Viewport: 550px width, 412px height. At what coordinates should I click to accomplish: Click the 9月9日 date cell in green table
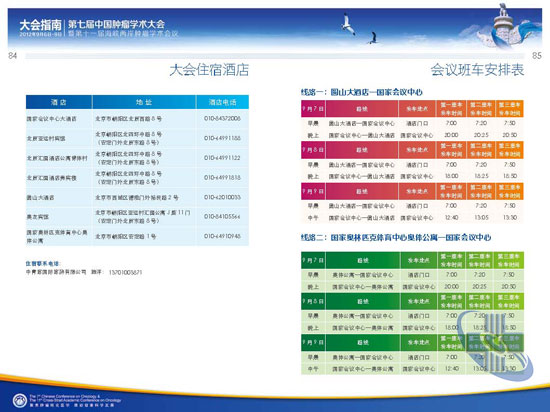[x=313, y=343]
